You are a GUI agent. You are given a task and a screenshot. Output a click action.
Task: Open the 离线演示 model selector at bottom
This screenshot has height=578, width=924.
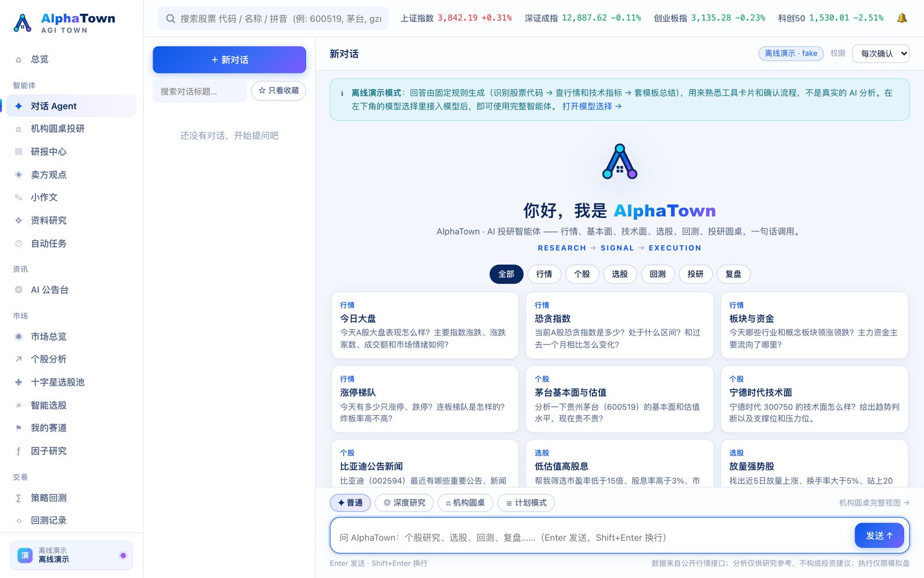click(72, 555)
